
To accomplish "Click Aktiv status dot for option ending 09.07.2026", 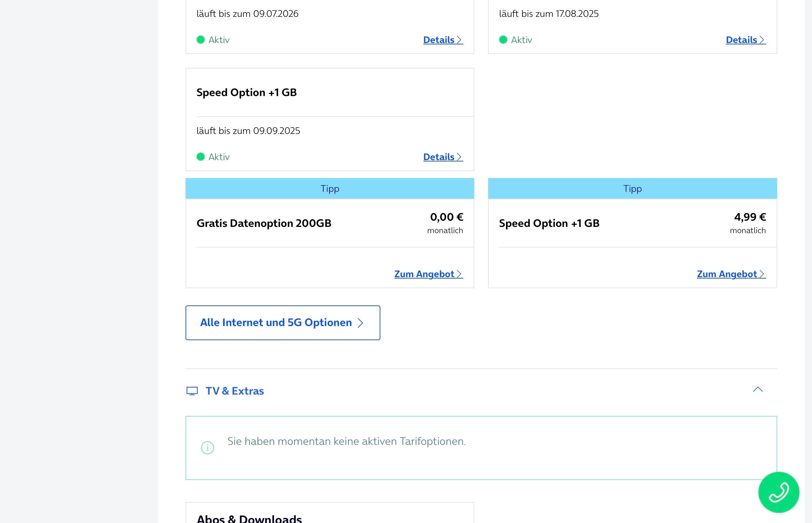I will click(201, 40).
